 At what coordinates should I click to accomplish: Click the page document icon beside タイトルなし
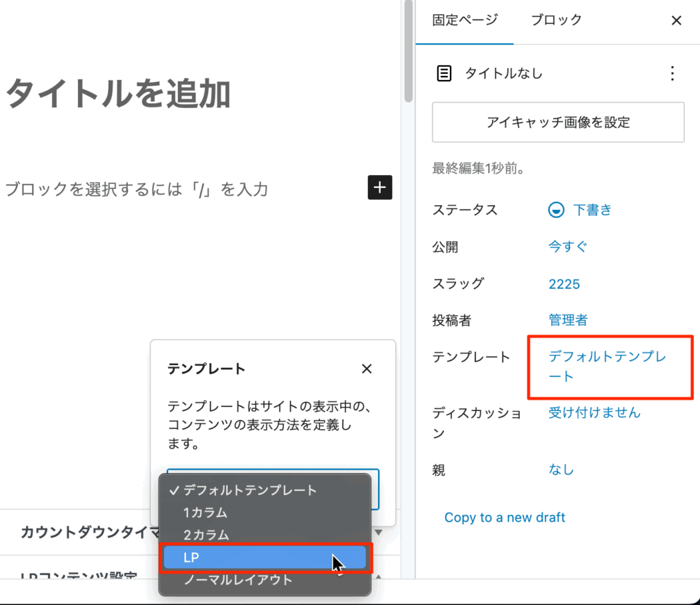coord(444,73)
